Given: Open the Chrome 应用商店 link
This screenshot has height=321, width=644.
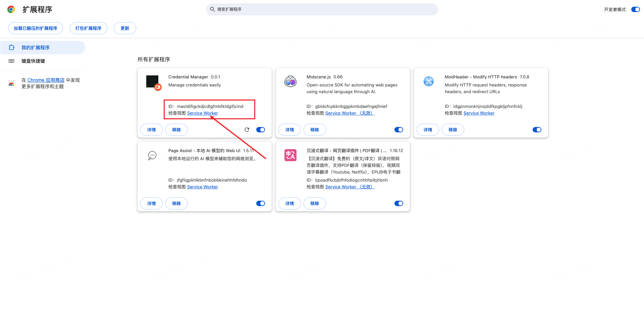Looking at the screenshot, I should coord(46,80).
